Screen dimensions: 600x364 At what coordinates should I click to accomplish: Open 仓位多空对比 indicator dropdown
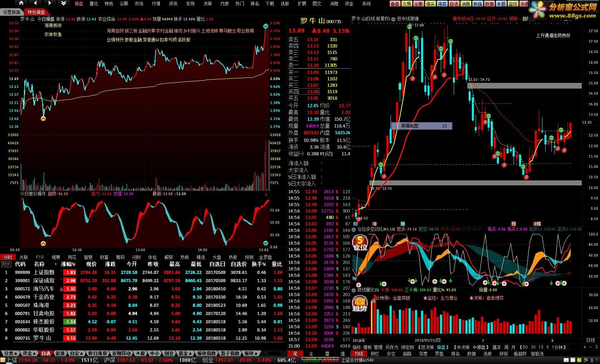(x=354, y=229)
